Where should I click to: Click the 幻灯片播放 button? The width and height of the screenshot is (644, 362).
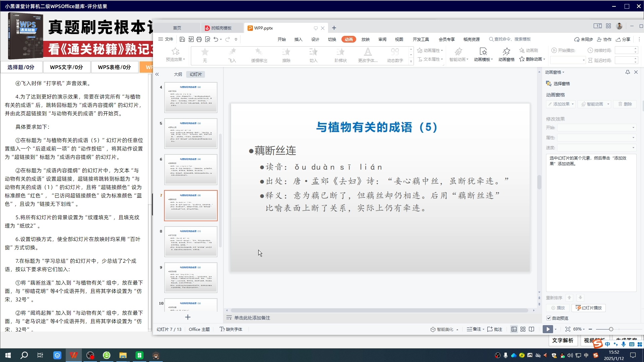tap(588, 308)
